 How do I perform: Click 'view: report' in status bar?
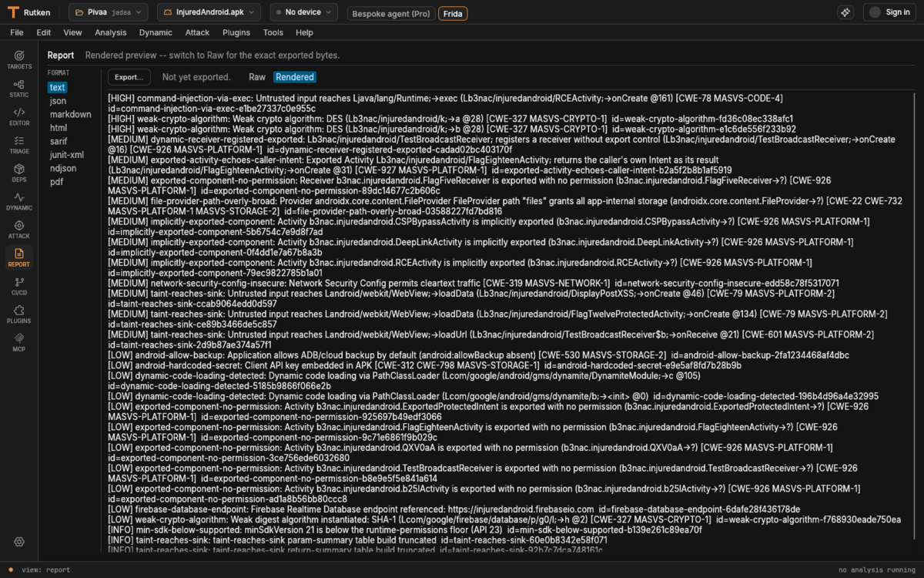pos(46,570)
